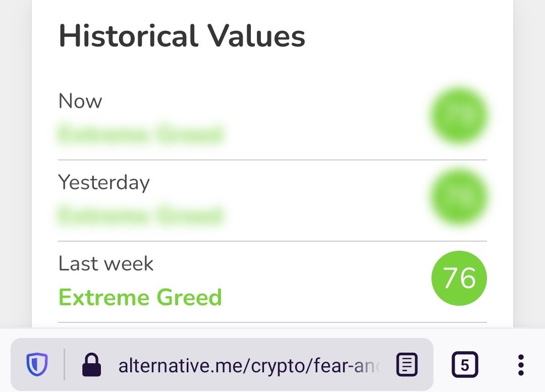Click the Historical Values heading

182,36
